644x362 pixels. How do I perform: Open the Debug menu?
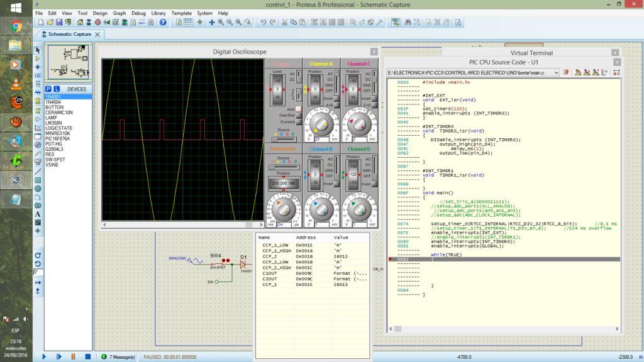(x=138, y=13)
